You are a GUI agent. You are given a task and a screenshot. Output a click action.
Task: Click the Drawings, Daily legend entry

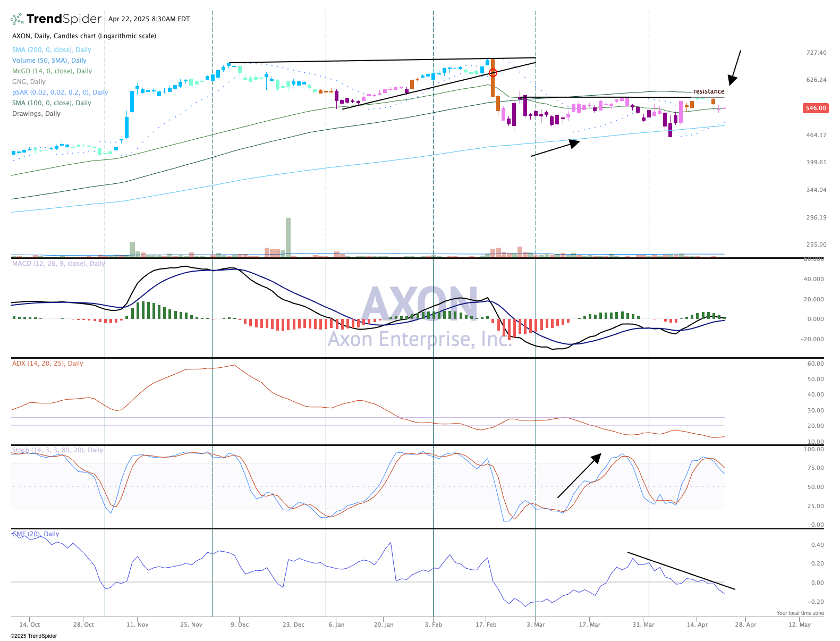(36, 114)
